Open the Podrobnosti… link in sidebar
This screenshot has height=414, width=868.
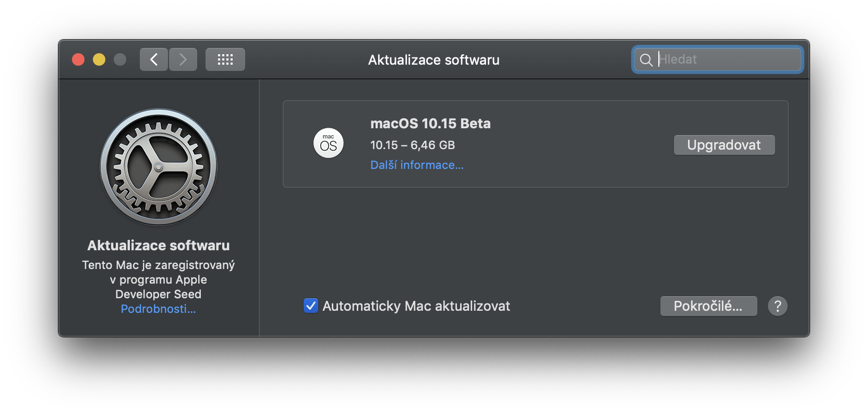pos(158,309)
